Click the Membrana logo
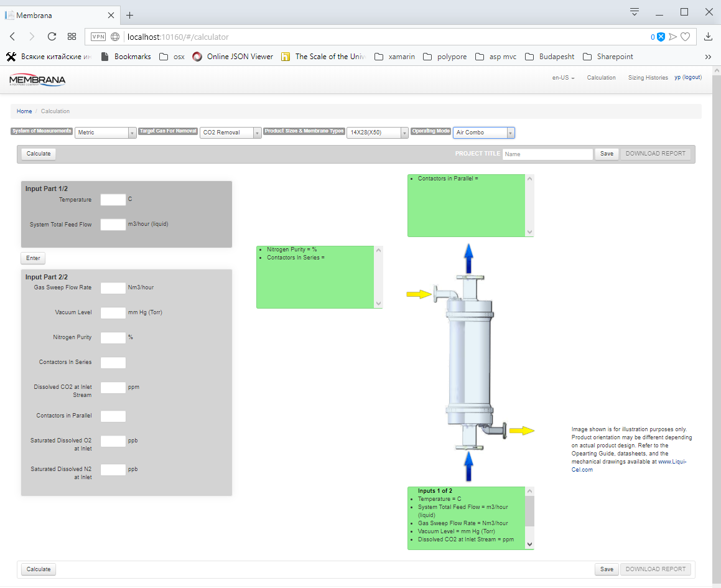Screen dimensions: 721x588 [x=37, y=80]
